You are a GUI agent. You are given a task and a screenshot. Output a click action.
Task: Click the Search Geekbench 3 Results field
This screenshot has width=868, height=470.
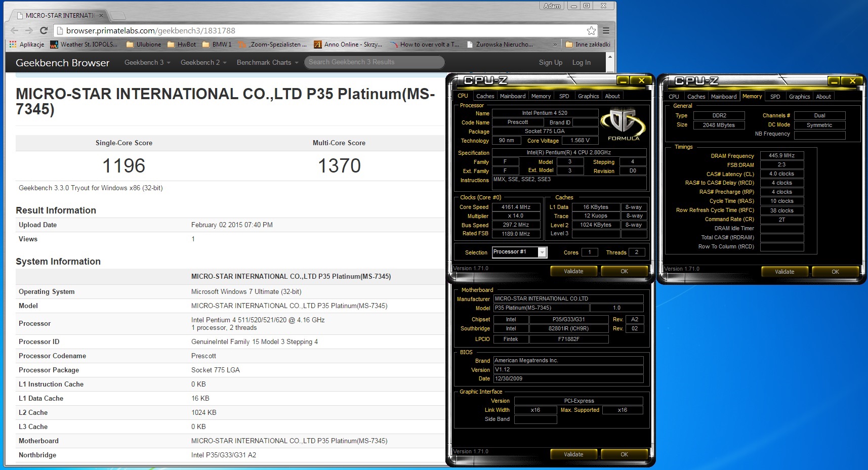point(374,62)
